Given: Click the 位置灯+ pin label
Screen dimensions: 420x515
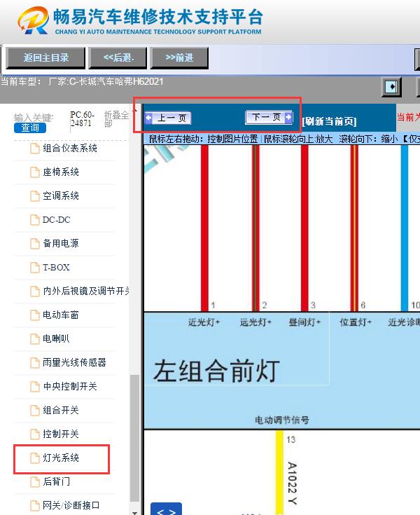Looking at the screenshot, I should [356, 322].
